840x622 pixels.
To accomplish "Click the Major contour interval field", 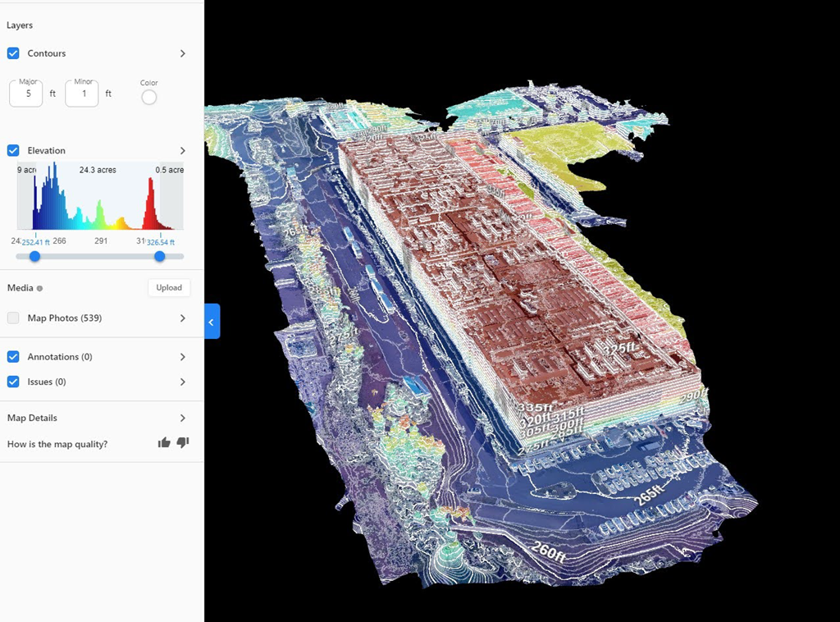I will coord(26,94).
